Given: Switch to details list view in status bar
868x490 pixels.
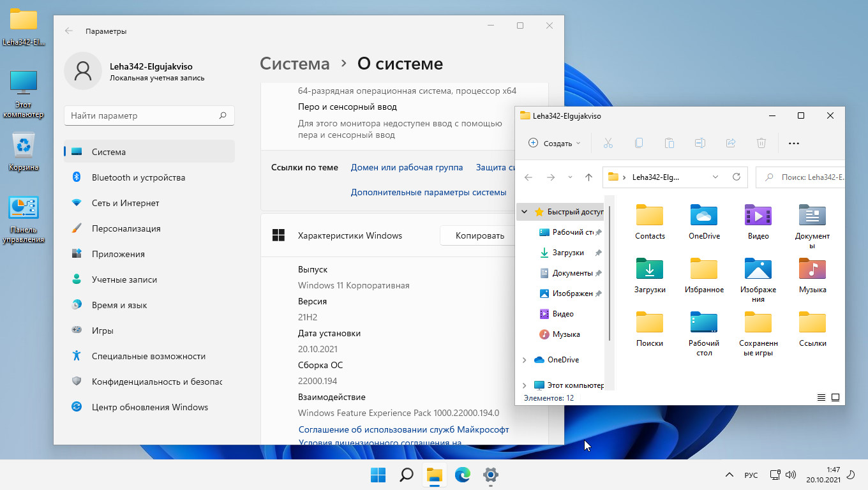Looking at the screenshot, I should 821,397.
